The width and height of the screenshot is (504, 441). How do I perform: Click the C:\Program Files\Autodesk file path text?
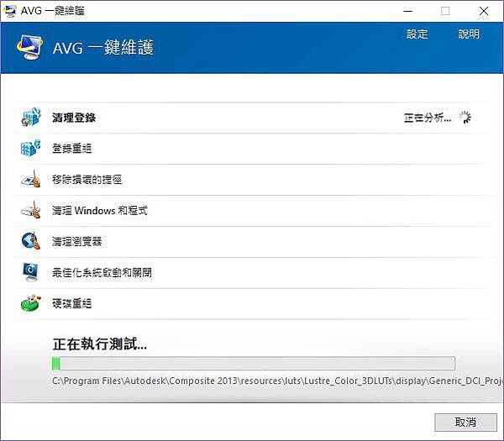coord(278,381)
